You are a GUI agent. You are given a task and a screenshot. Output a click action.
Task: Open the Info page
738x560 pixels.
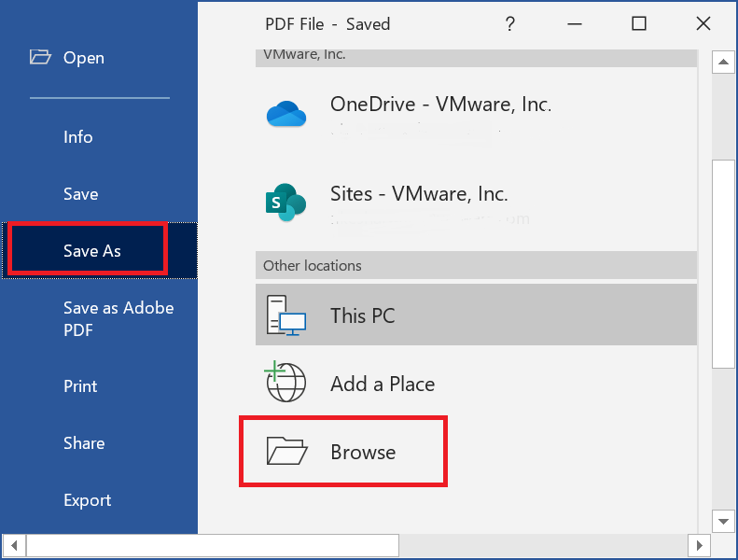[x=78, y=137]
